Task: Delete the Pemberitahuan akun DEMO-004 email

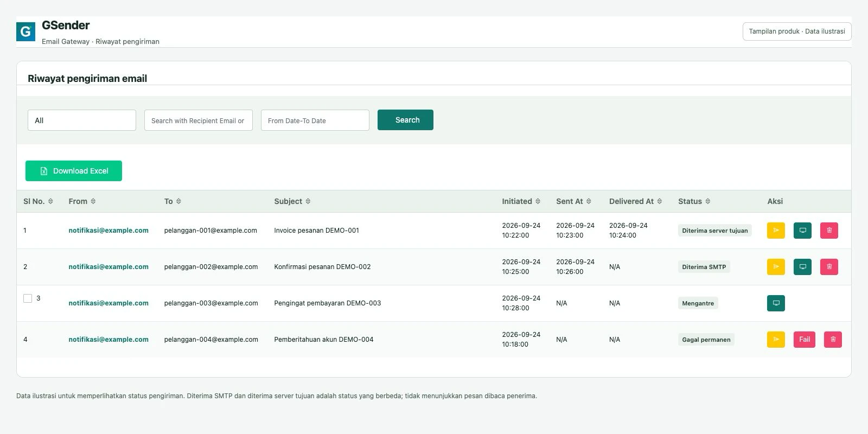Action: pyautogui.click(x=833, y=340)
